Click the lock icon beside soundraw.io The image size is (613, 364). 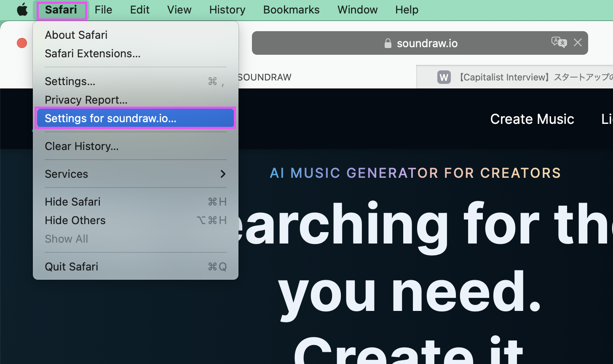(388, 43)
